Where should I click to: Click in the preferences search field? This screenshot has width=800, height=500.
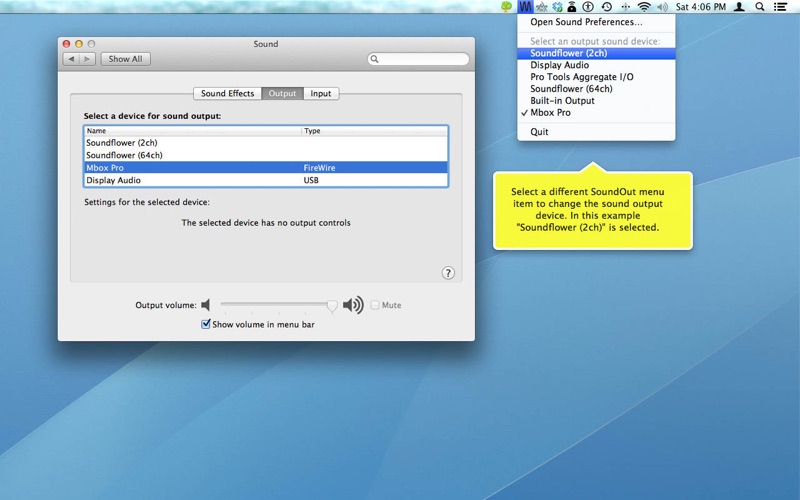coord(418,59)
